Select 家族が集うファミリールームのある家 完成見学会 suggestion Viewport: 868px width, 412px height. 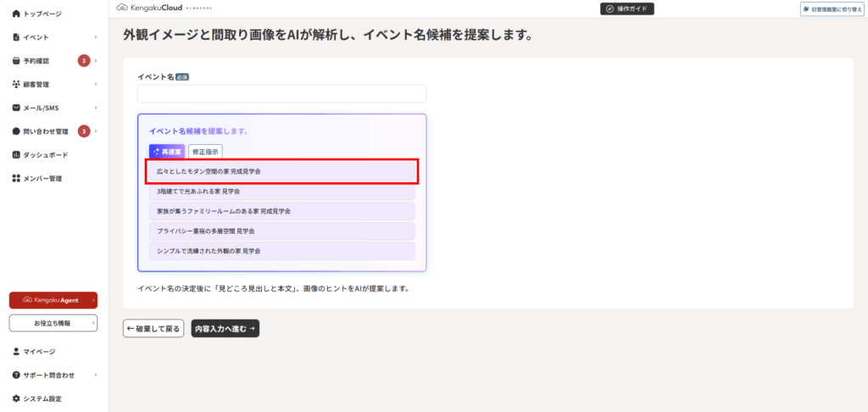[x=281, y=211]
